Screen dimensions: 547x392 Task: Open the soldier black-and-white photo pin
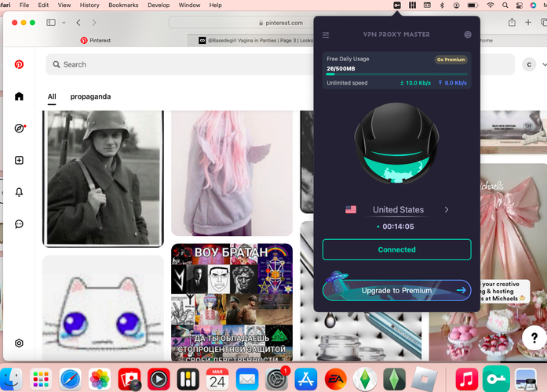point(103,179)
